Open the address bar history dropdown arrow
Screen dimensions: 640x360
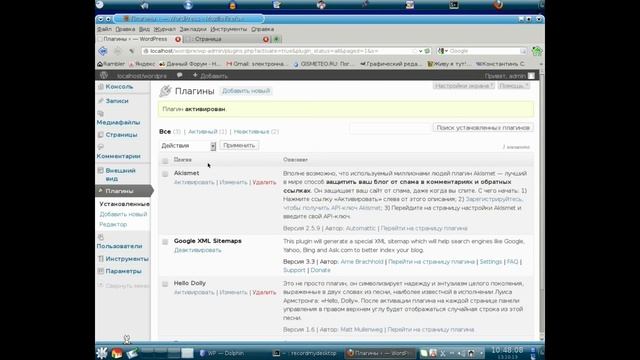(420, 51)
